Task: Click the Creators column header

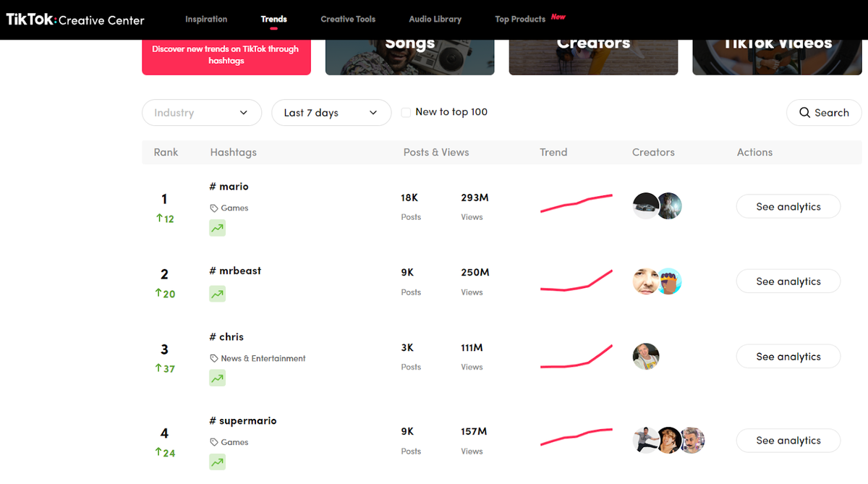Action: pyautogui.click(x=653, y=153)
